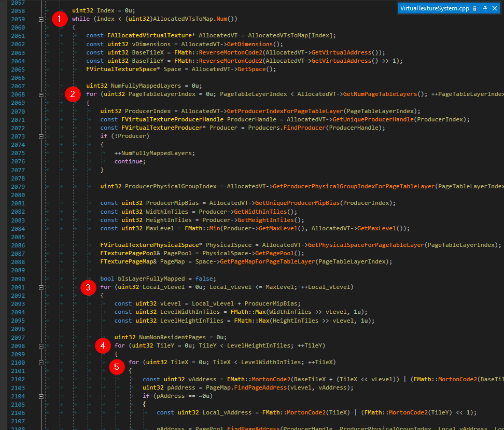Viewport: 504px width, 430px height.
Task: Click the PageMap.FindPageAddress call on line 2103
Action: 246,388
